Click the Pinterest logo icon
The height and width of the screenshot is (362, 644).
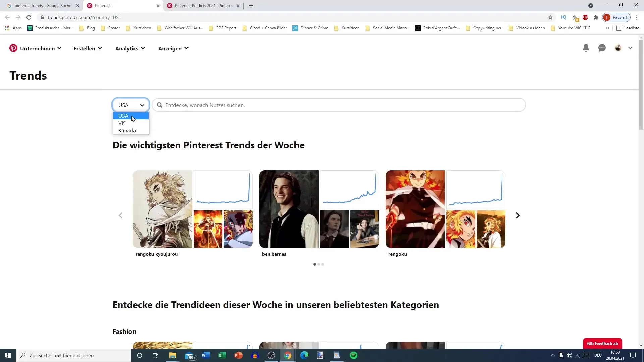[x=13, y=48]
